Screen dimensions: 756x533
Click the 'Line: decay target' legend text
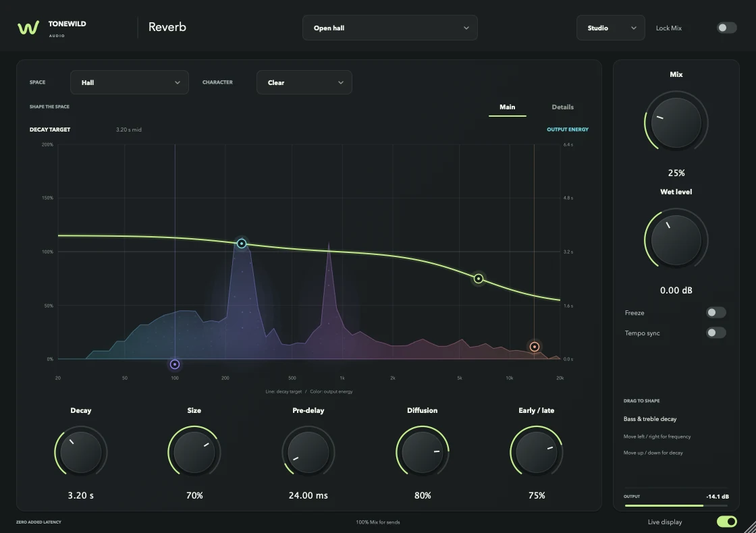click(283, 392)
